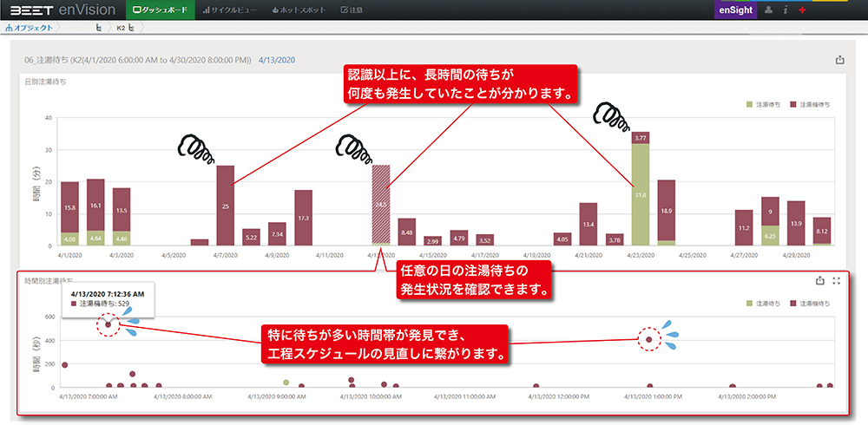Select the bar labeled 4.05
The width and height of the screenshot is (868, 425).
[562, 239]
